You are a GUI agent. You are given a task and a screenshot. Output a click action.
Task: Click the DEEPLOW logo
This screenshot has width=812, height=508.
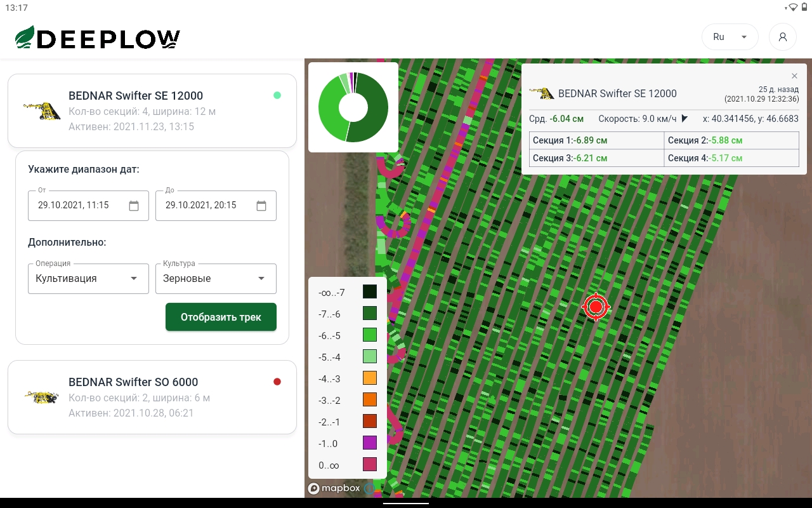point(97,38)
